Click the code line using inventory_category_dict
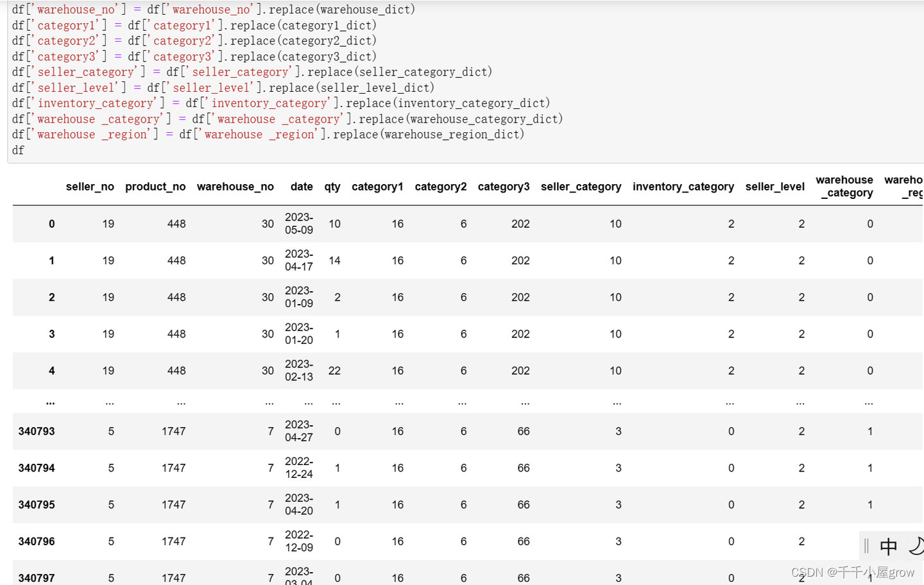 (281, 103)
